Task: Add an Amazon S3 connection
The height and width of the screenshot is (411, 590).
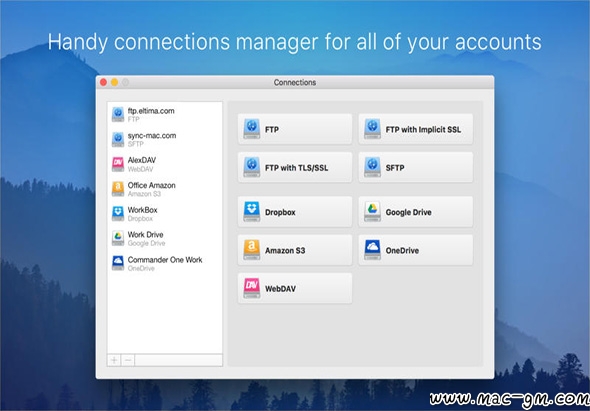Action: pos(295,250)
